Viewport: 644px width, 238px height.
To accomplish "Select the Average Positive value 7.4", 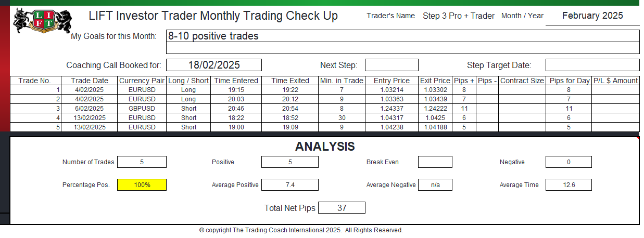I will coord(289,184).
